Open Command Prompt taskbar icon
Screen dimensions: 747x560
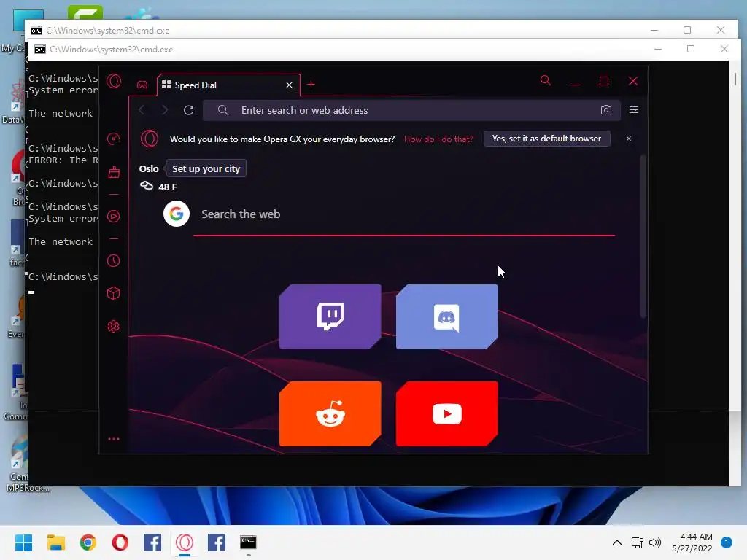(x=248, y=542)
